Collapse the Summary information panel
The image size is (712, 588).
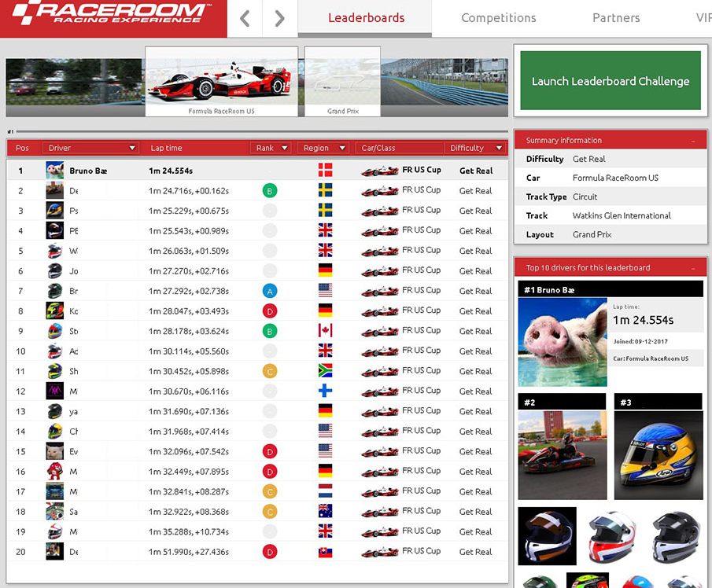[693, 141]
